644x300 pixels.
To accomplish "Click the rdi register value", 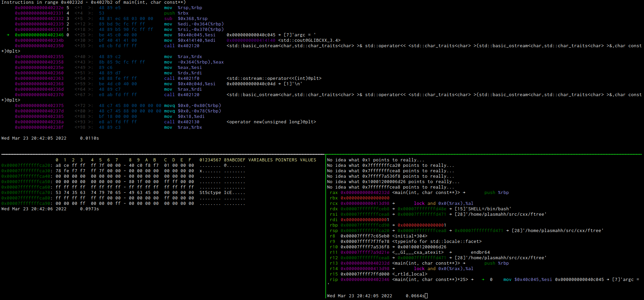I will point(365,220).
